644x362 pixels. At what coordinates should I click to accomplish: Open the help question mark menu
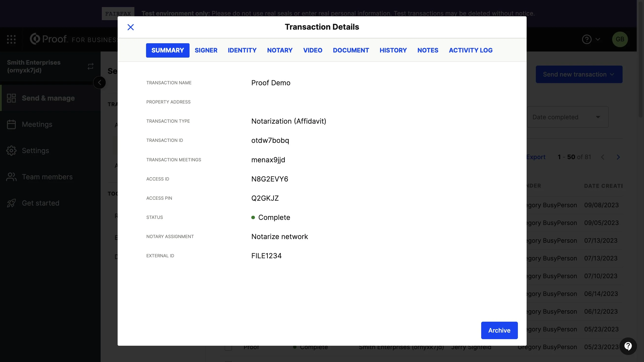click(x=587, y=39)
